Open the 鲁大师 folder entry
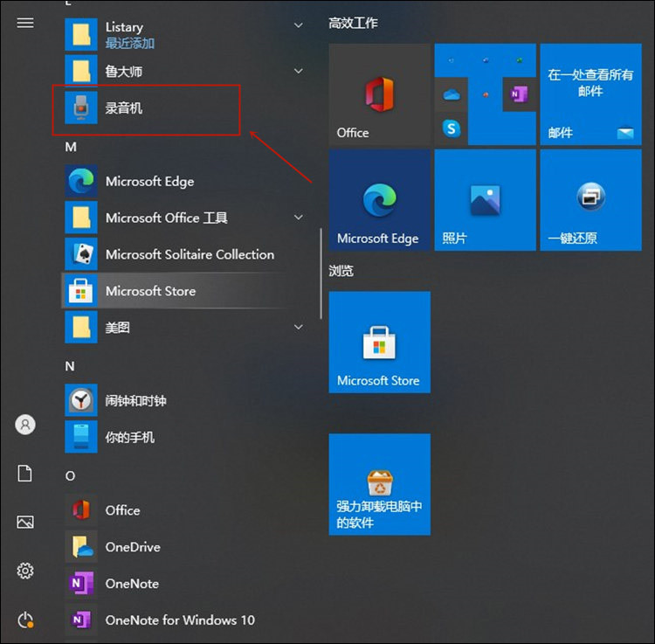The image size is (655, 644). pos(183,71)
